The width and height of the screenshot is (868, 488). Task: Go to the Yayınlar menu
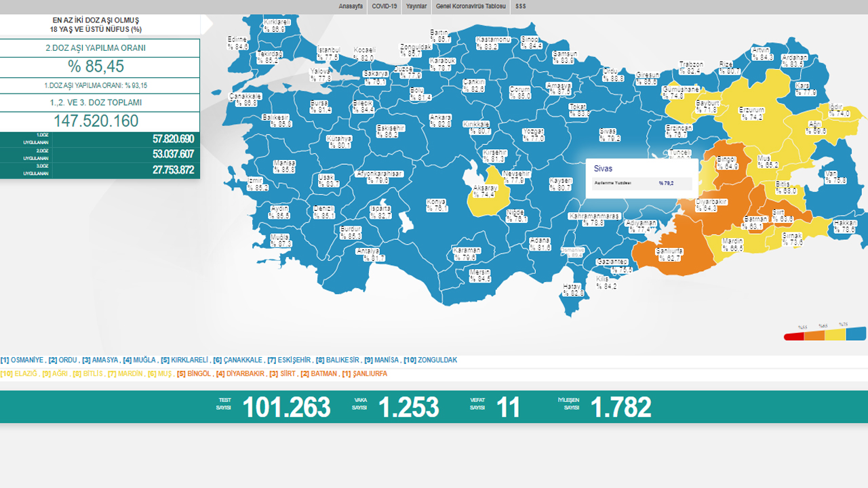pos(416,6)
